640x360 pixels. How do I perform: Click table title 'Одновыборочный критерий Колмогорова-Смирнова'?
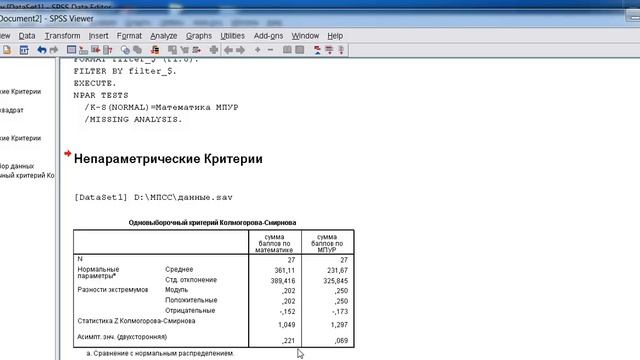(212, 222)
